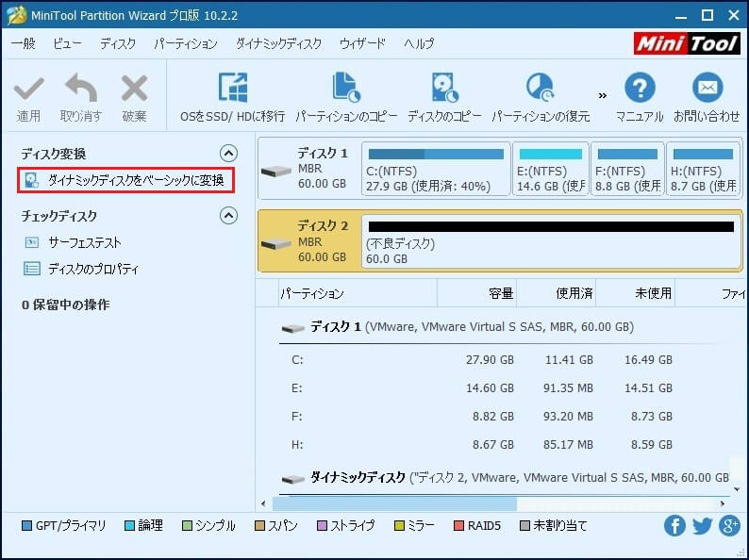Viewport: 749px width, 560px height.
Task: Click the 取り消す (Undo) arrow icon
Action: coord(81,88)
